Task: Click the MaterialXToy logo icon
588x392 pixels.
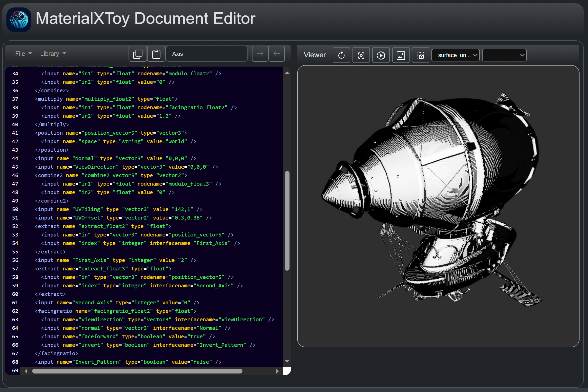Action: pyautogui.click(x=19, y=20)
